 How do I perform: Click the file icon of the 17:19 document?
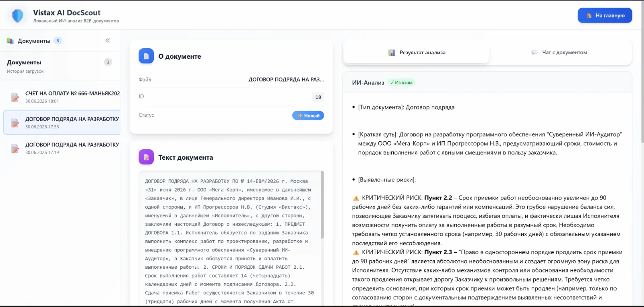tap(15, 148)
